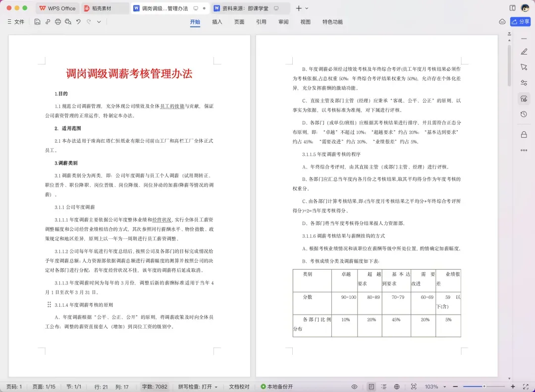Click 文档校对 in the status bar
The height and width of the screenshot is (392, 535).
pos(239,387)
